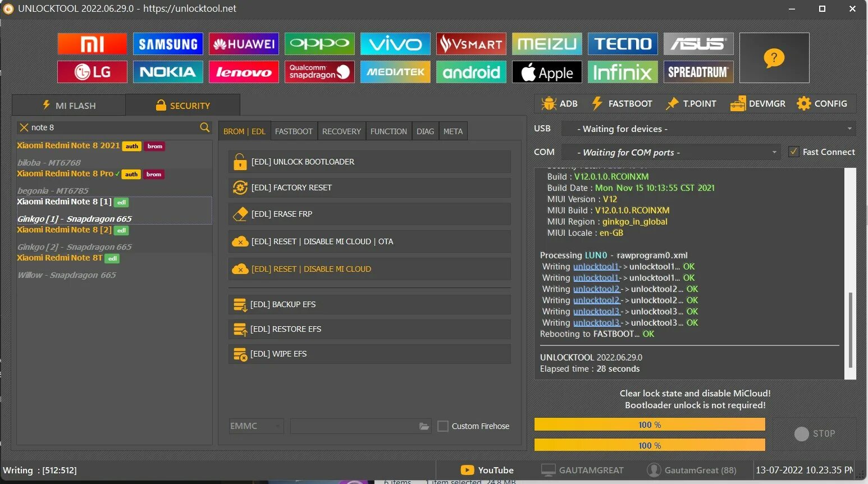
Task: Select the DIAG tab
Action: 425,131
